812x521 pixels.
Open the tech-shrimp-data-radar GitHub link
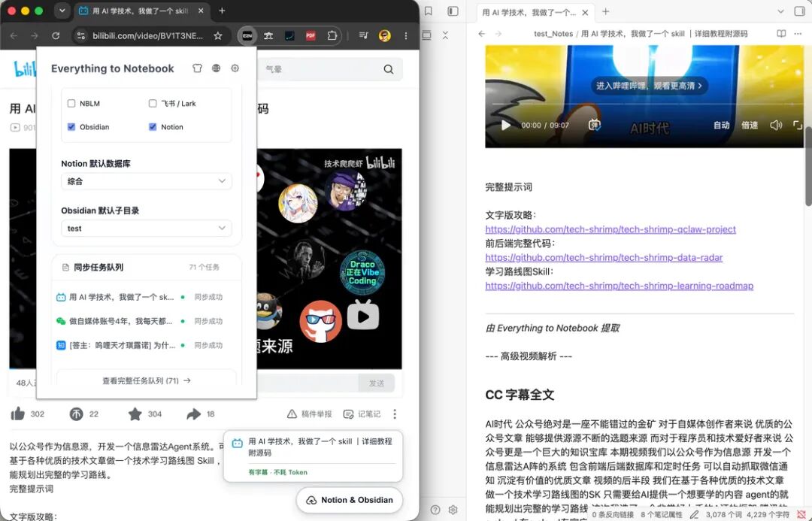coord(604,257)
